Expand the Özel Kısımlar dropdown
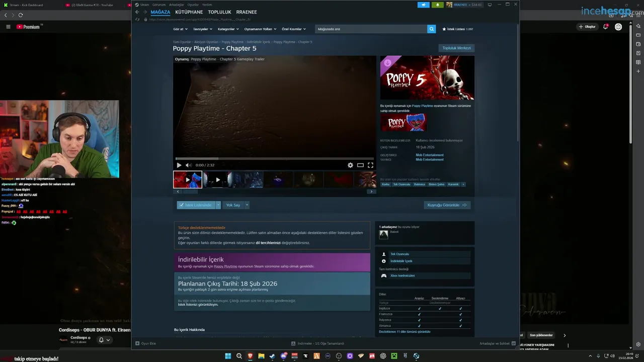The width and height of the screenshot is (644, 362). tap(293, 29)
